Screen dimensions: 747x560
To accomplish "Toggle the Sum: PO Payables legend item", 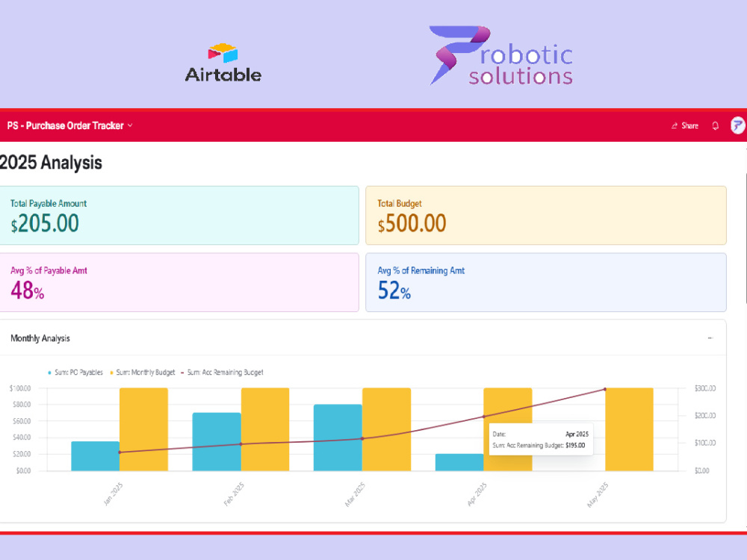I will point(75,373).
